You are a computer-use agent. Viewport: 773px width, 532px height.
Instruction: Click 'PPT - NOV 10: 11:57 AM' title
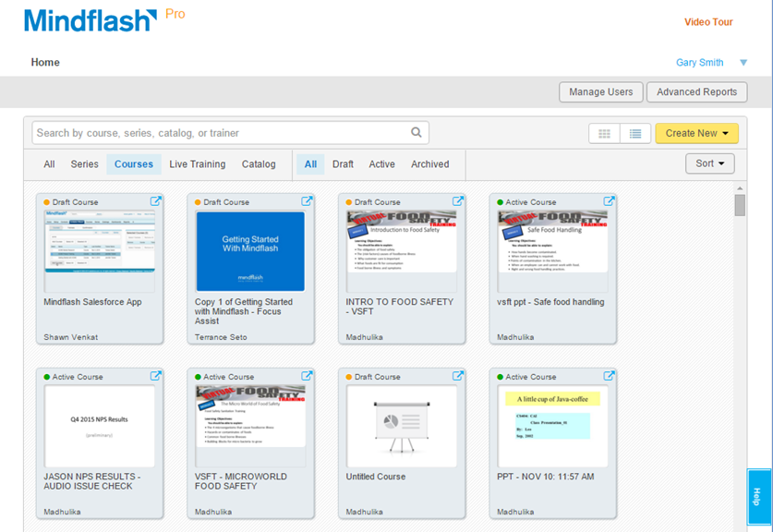545,477
